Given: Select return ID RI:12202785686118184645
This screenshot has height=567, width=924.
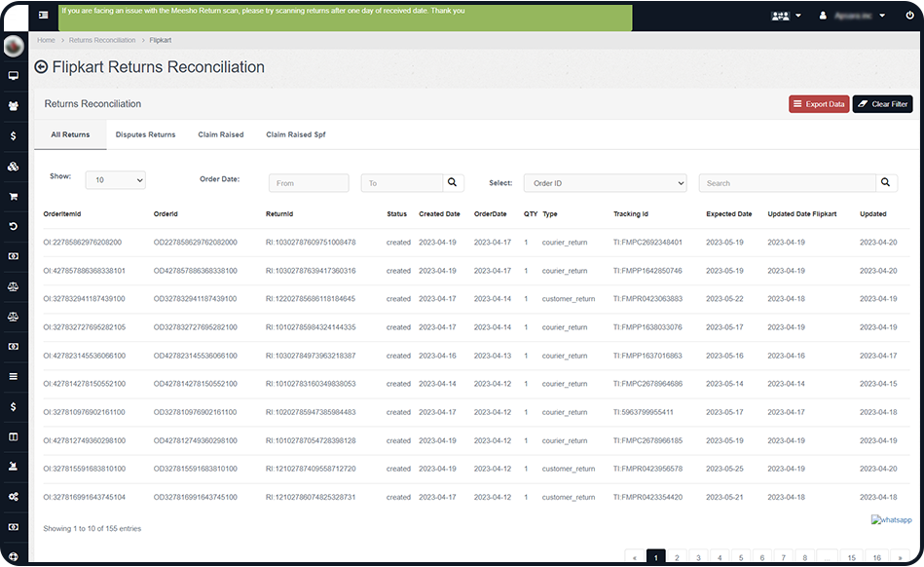Looking at the screenshot, I should pyautogui.click(x=311, y=299).
